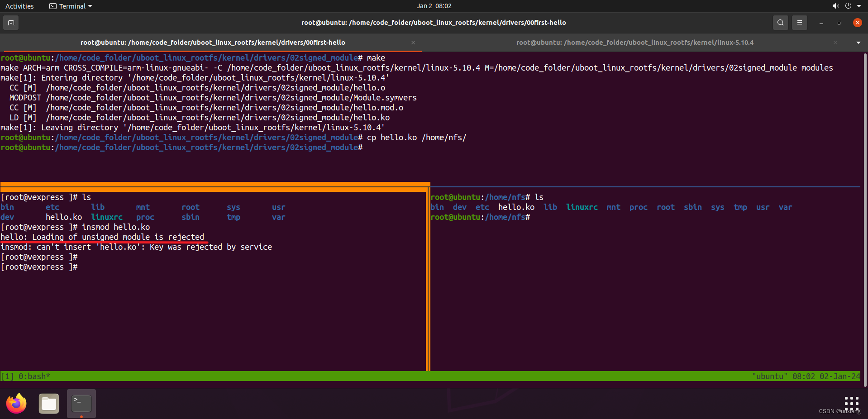Viewport: 868px width, 419px height.
Task: Expand the terminal tab list dropdown
Action: click(858, 43)
